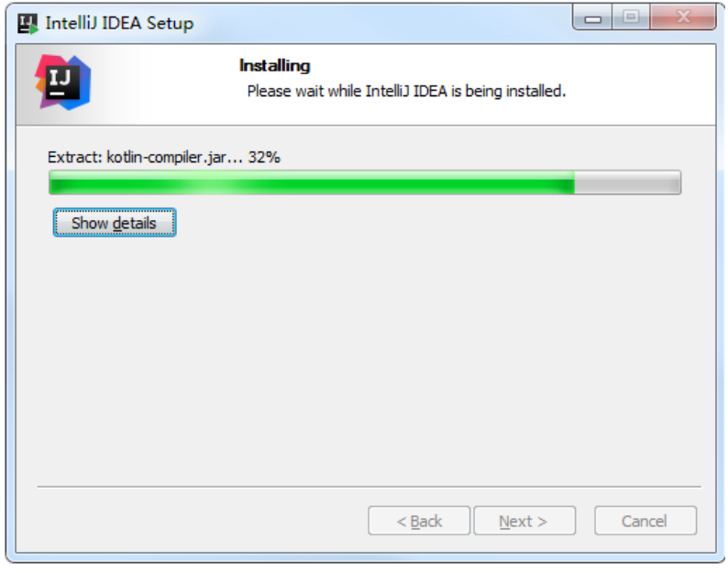This screenshot has width=728, height=573.
Task: Click the 32% progress percentage text
Action: click(x=264, y=158)
